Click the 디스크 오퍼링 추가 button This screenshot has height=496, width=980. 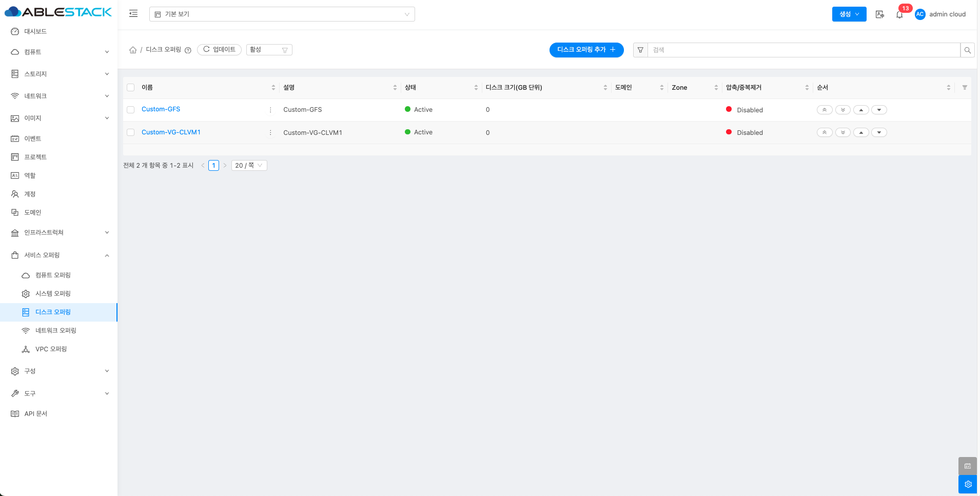click(x=586, y=50)
